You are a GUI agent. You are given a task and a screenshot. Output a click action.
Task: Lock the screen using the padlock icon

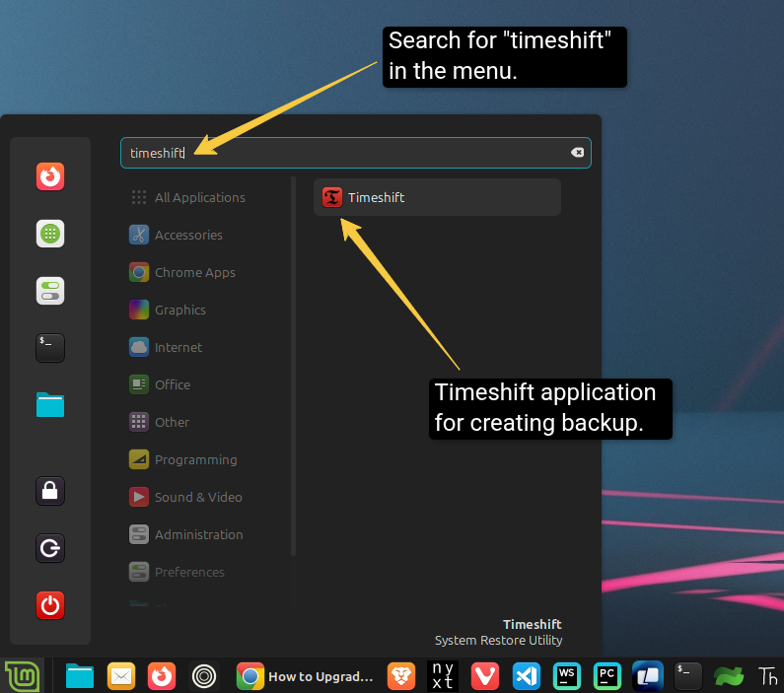pyautogui.click(x=50, y=491)
